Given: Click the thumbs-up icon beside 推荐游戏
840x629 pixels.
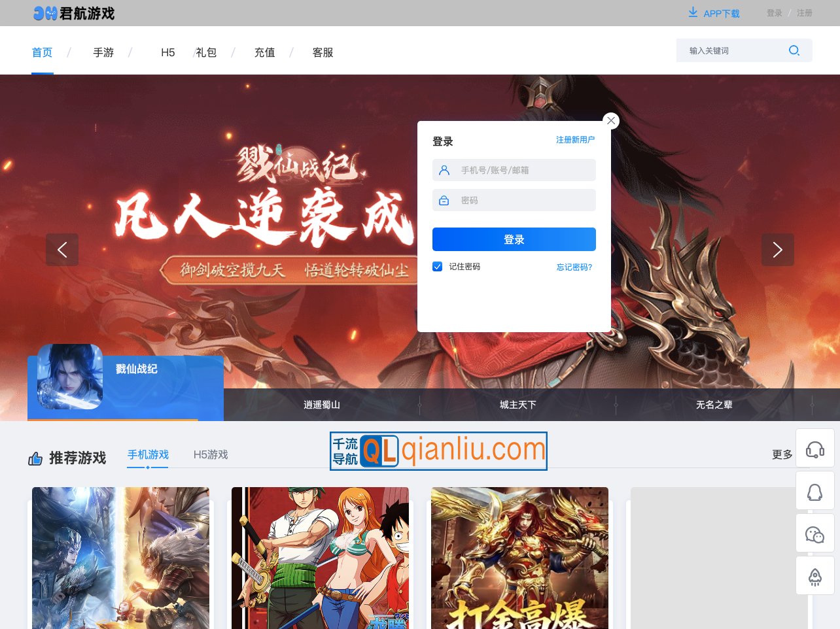Looking at the screenshot, I should pyautogui.click(x=35, y=458).
